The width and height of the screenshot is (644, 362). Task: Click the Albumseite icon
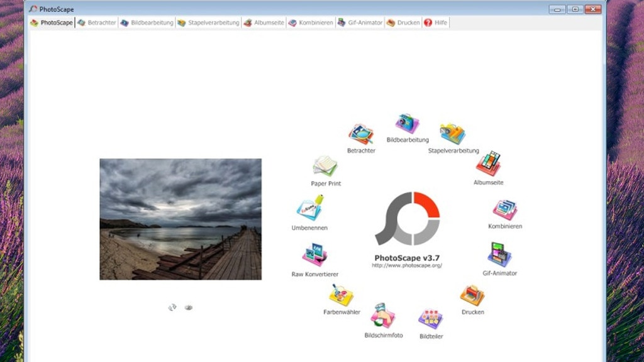click(x=488, y=164)
